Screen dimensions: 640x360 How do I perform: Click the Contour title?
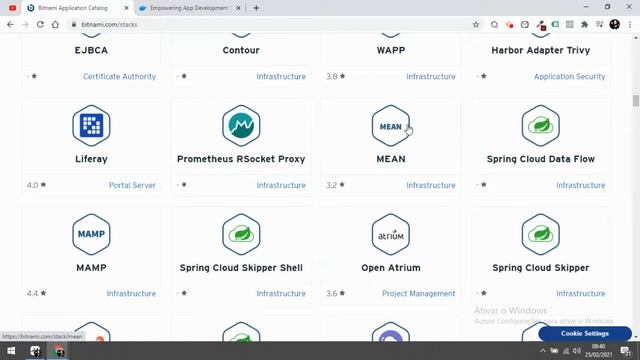241,50
